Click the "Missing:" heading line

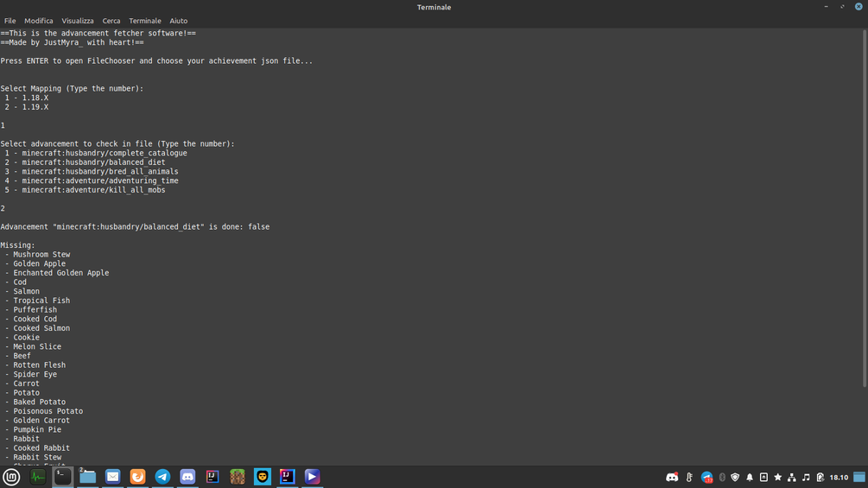pos(18,245)
